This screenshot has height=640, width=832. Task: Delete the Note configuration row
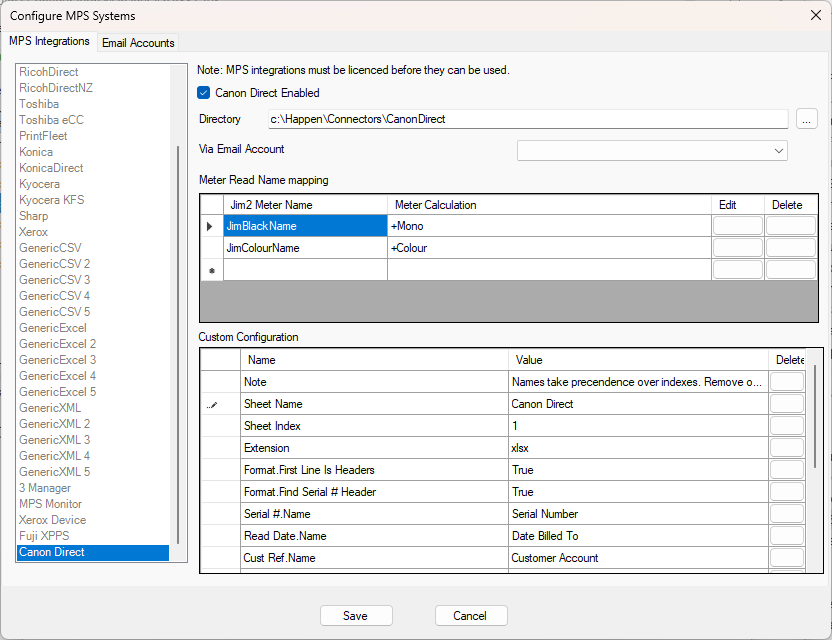pyautogui.click(x=787, y=382)
